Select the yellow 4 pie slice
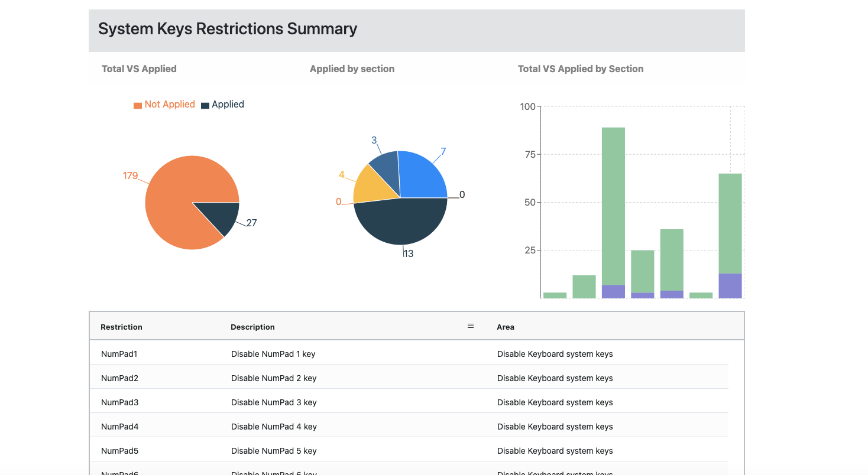868x475 pixels. tap(374, 186)
